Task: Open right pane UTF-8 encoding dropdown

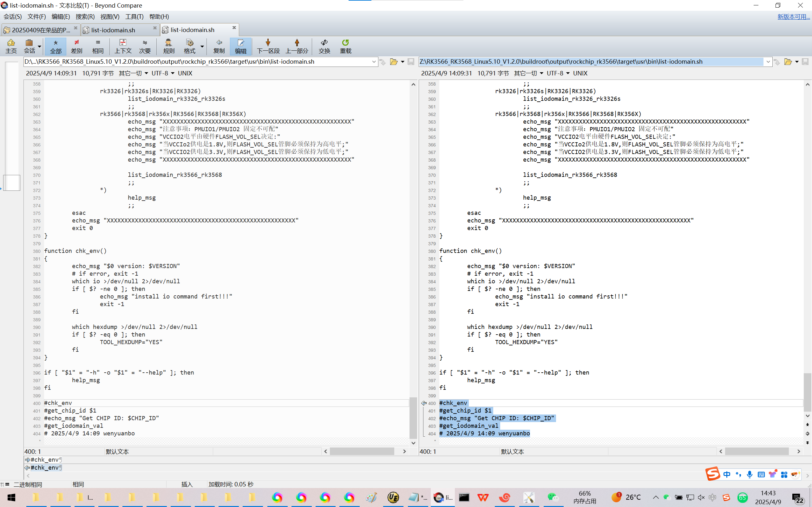Action: tap(558, 73)
